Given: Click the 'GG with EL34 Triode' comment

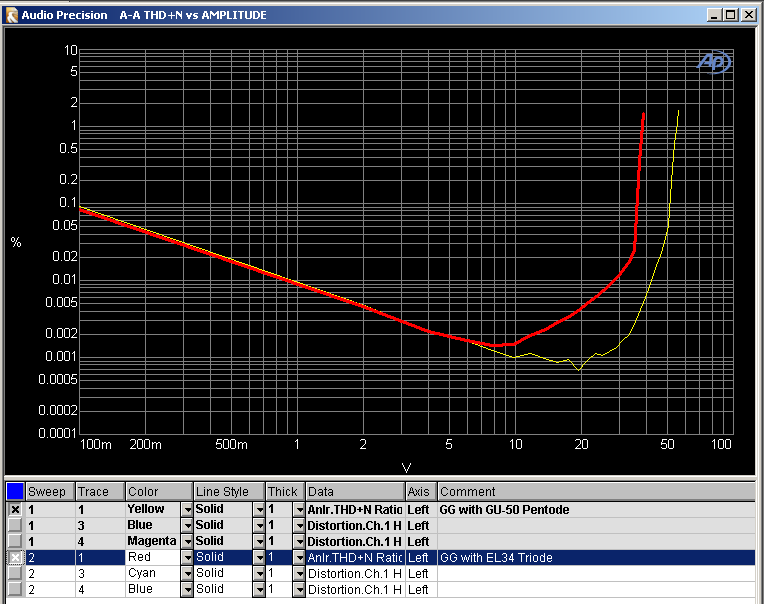Looking at the screenshot, I should tap(496, 557).
